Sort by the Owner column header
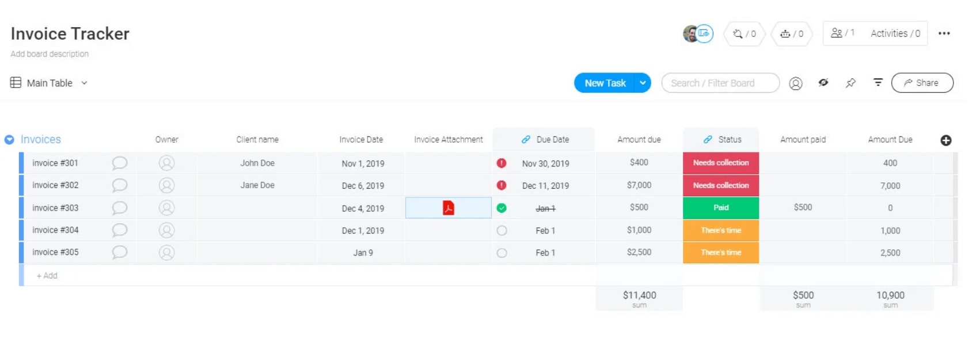The width and height of the screenshot is (980, 343). point(166,139)
